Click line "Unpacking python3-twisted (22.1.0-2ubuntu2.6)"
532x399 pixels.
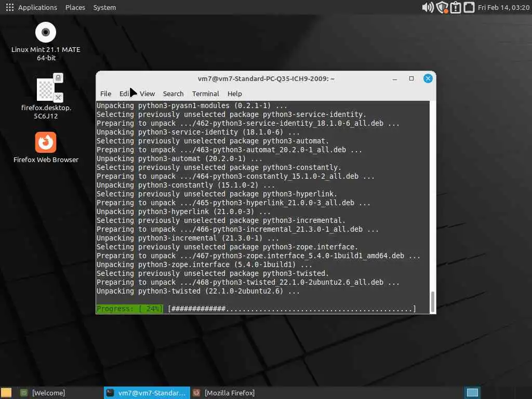pyautogui.click(x=198, y=291)
